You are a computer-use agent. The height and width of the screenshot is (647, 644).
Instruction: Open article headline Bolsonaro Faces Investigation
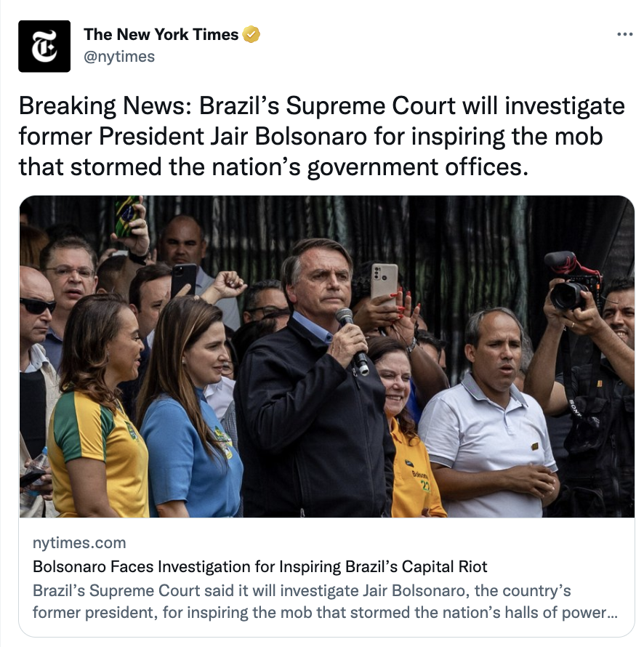click(x=260, y=566)
